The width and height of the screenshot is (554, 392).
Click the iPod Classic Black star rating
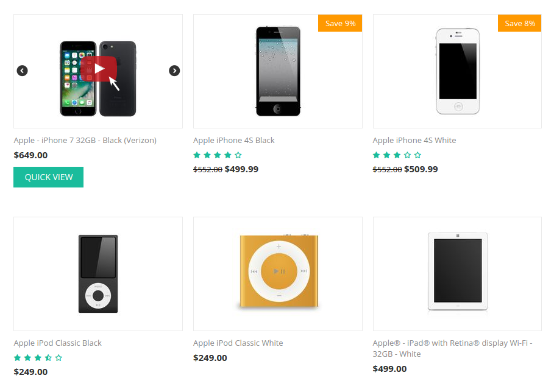[38, 358]
